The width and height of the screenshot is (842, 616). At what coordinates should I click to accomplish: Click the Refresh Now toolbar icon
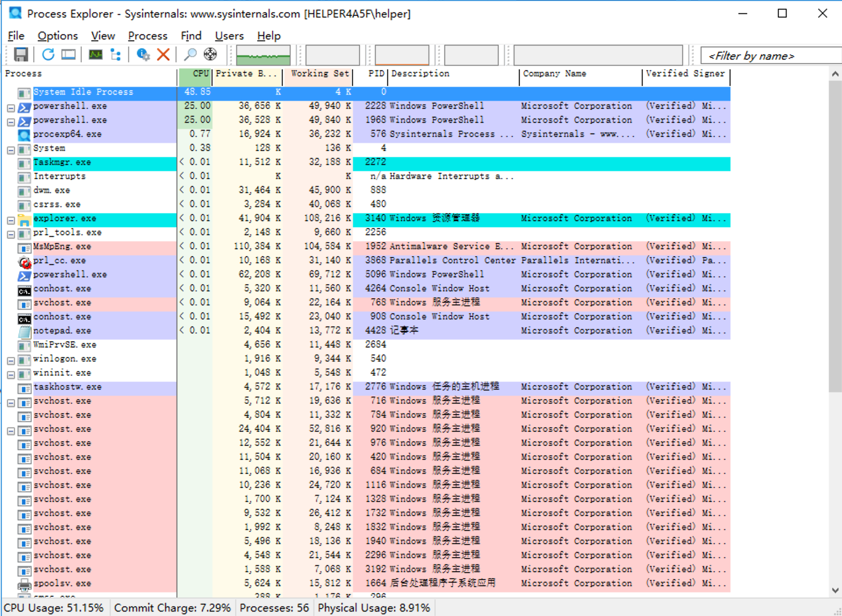pyautogui.click(x=48, y=55)
